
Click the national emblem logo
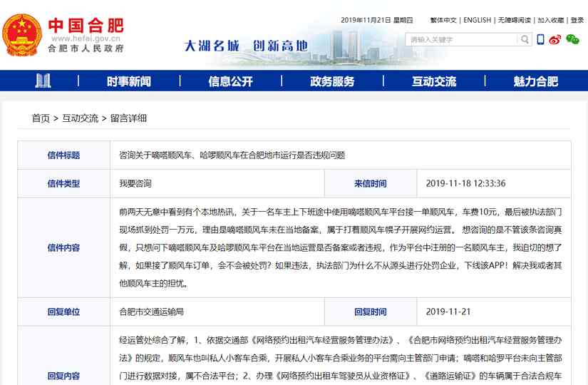pos(22,35)
